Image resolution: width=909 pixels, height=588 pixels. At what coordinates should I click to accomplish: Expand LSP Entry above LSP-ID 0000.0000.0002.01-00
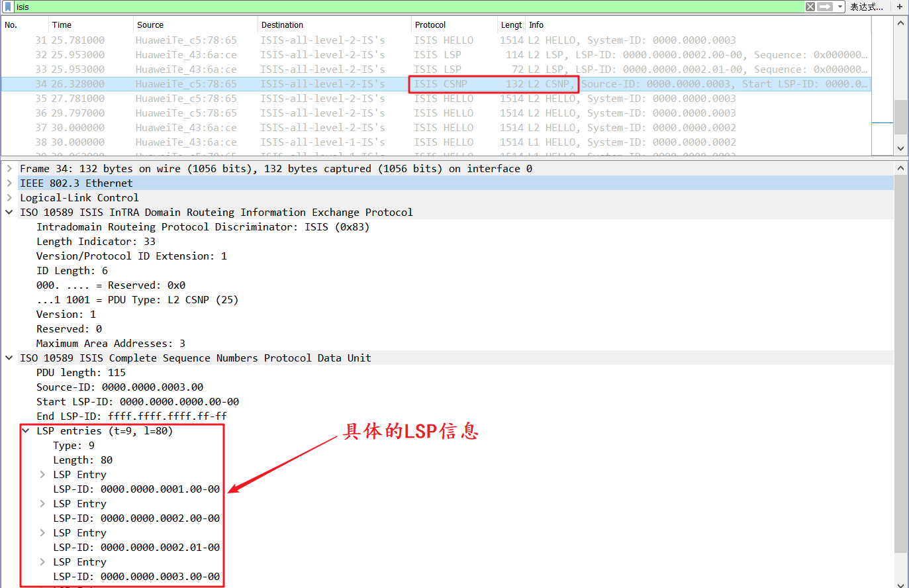[x=42, y=533]
